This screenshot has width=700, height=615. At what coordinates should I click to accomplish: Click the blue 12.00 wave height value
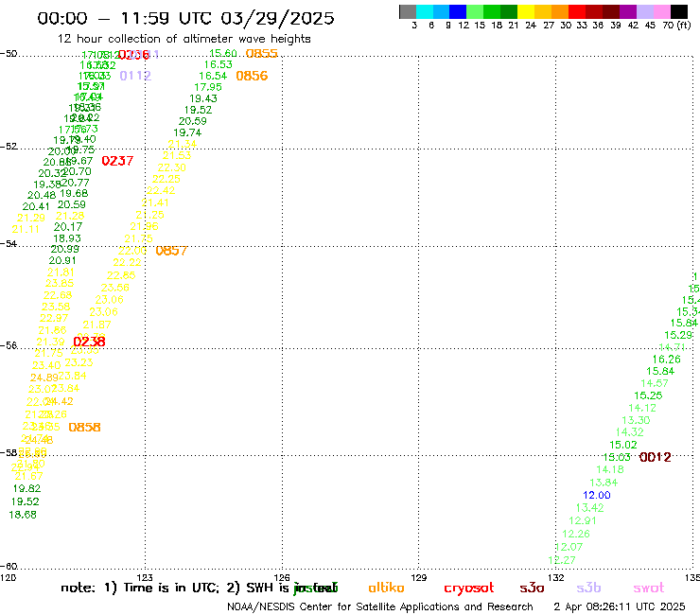pyautogui.click(x=597, y=495)
